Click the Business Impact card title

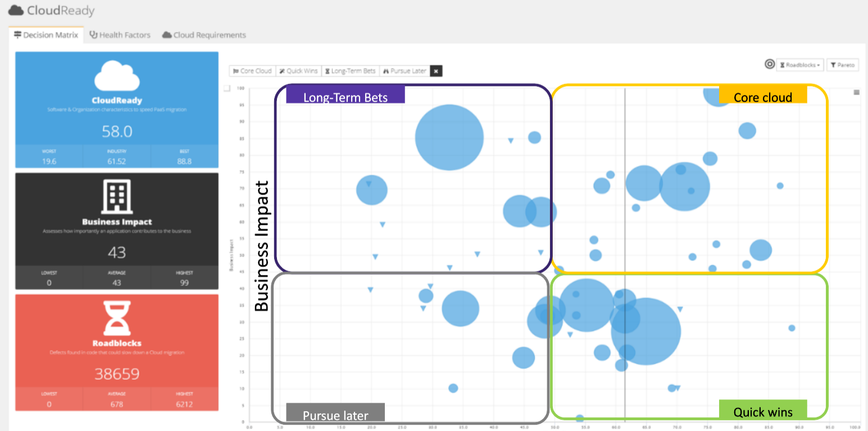(x=116, y=222)
